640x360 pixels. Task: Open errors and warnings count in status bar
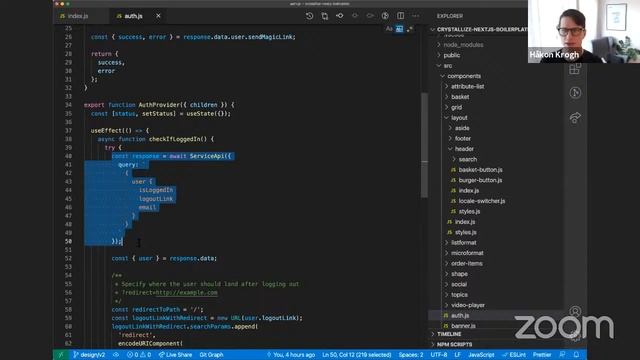(139, 355)
